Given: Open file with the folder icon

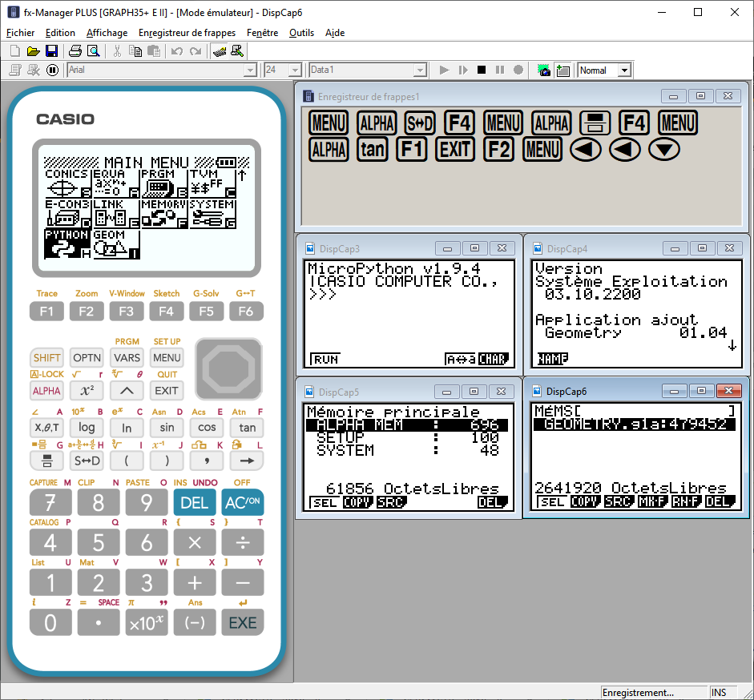Looking at the screenshot, I should [33, 51].
